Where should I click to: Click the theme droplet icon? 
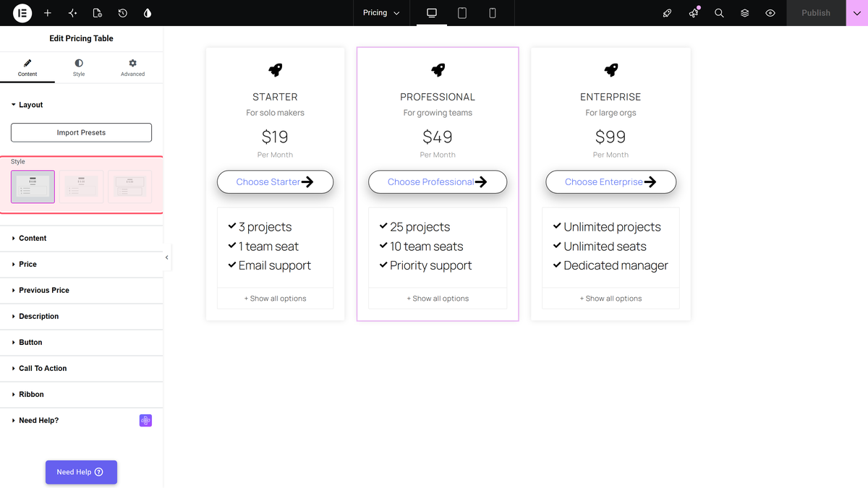click(x=148, y=13)
